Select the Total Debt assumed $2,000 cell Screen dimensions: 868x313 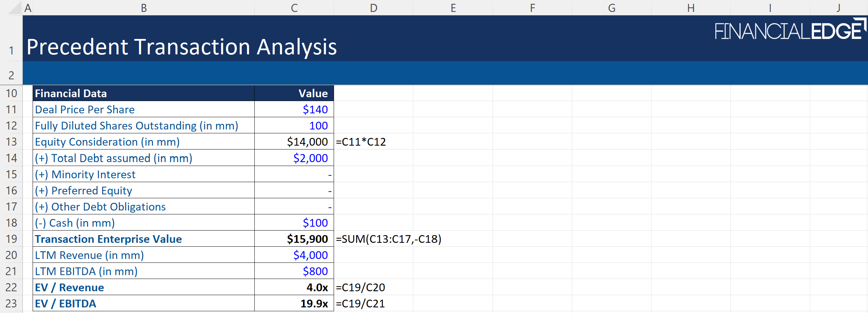tap(310, 158)
